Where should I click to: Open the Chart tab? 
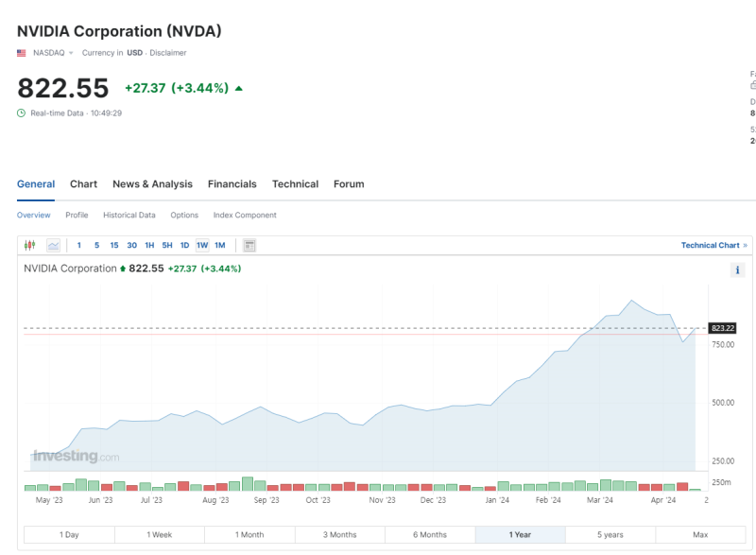click(x=83, y=184)
